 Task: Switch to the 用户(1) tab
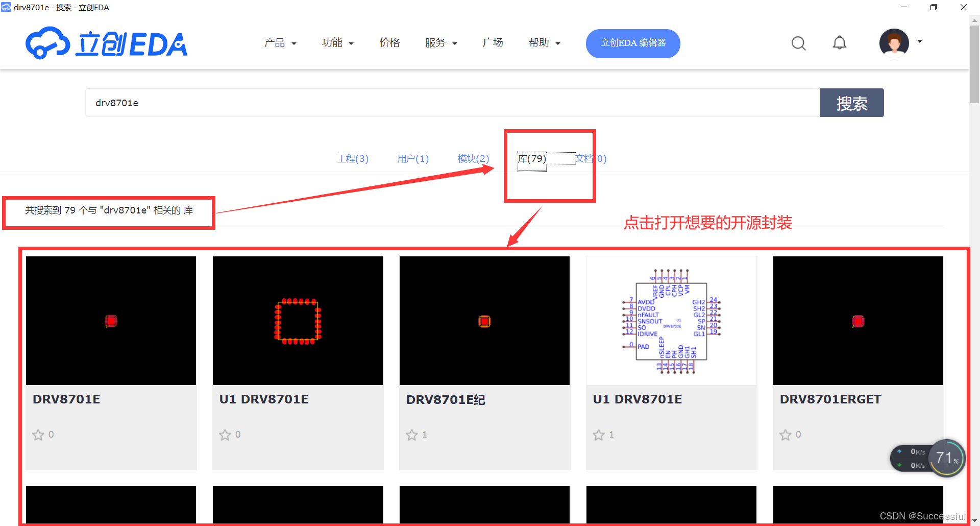pos(413,159)
